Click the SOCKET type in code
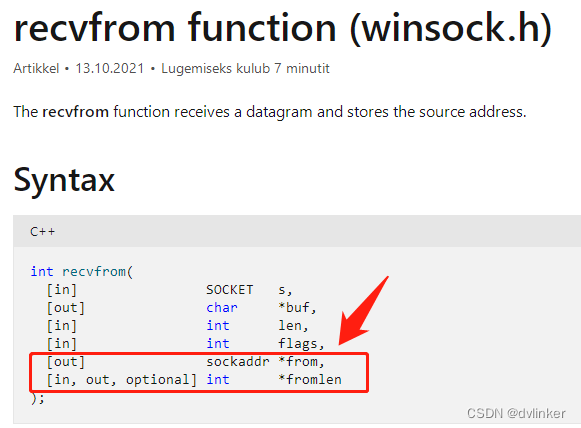Image resolution: width=581 pixels, height=428 pixels. point(230,290)
